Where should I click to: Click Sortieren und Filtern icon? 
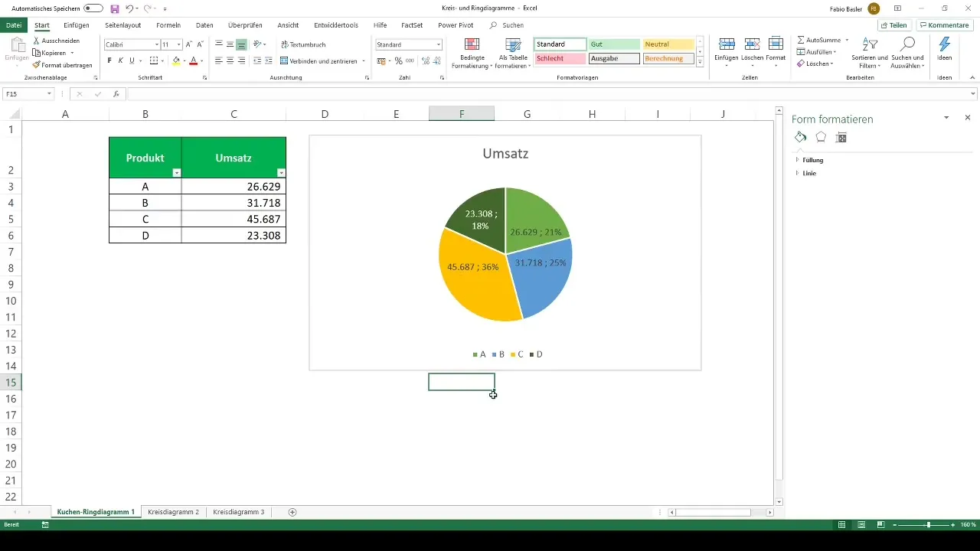click(870, 44)
